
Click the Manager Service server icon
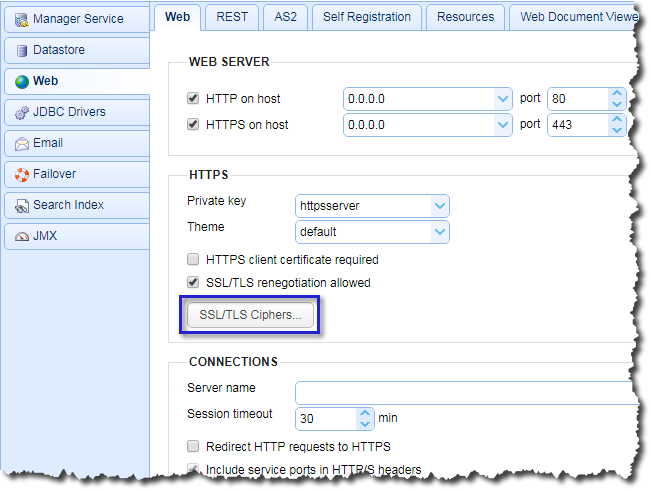(x=22, y=20)
